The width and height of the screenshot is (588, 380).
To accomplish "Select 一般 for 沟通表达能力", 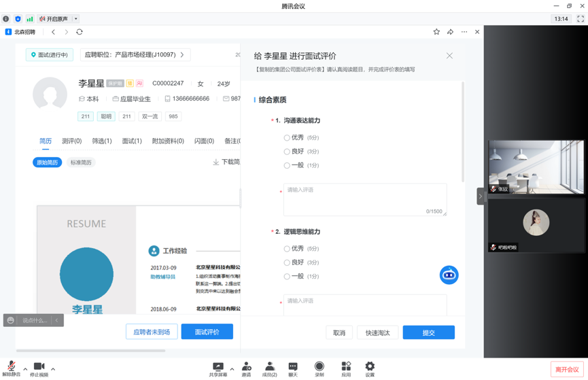I will [287, 165].
